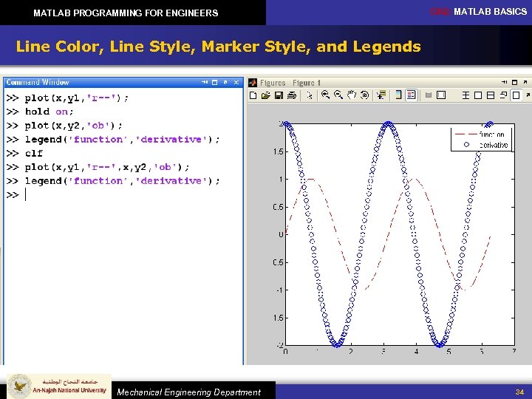Select the Data Cursor tool

[x=381, y=95]
